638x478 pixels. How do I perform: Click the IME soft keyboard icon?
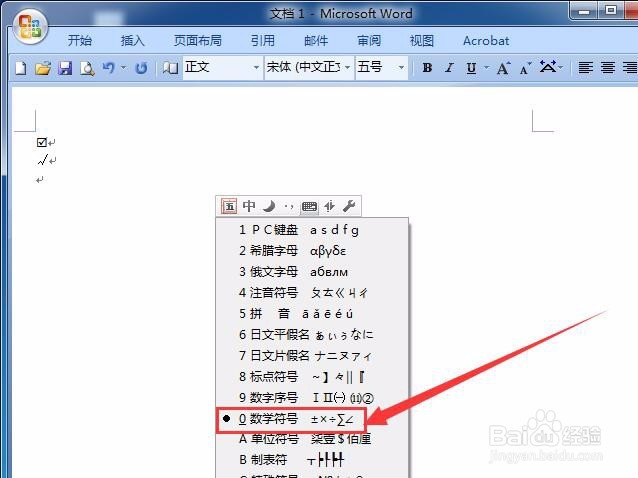point(309,207)
